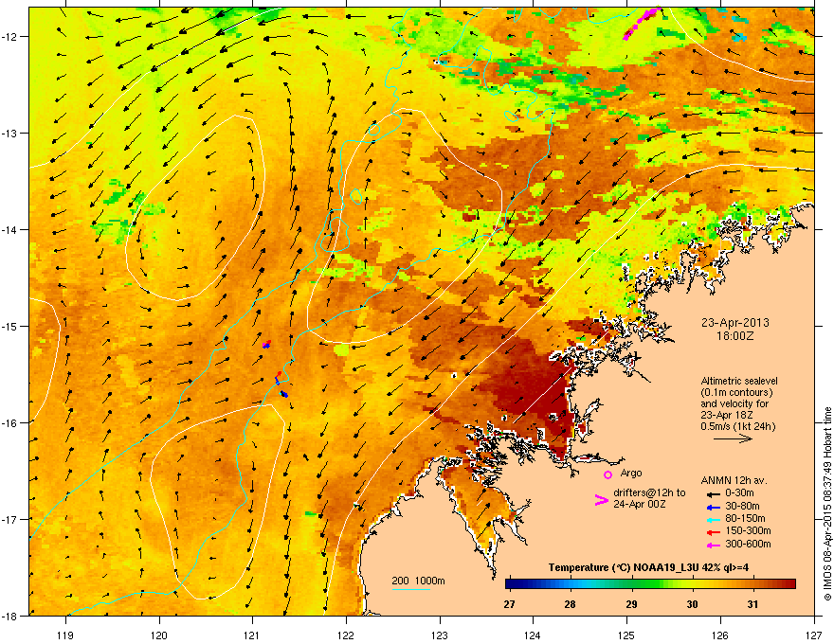Click longitude axis label '121'
834x644 pixels.
[x=252, y=635]
